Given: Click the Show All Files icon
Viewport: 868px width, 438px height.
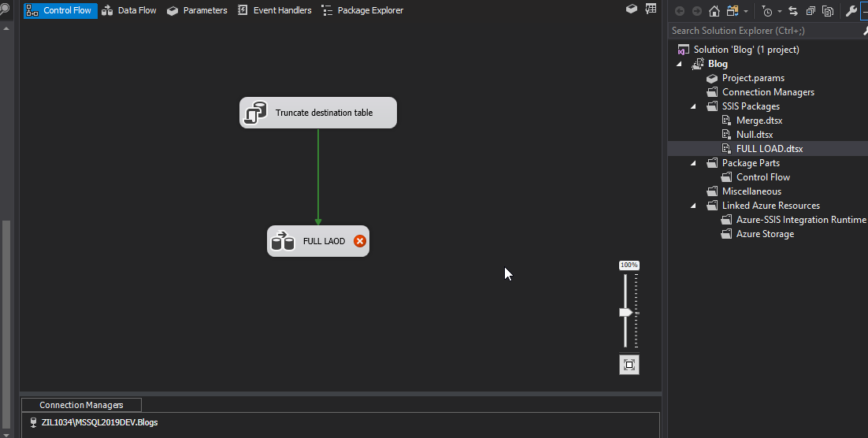Looking at the screenshot, I should (x=828, y=11).
